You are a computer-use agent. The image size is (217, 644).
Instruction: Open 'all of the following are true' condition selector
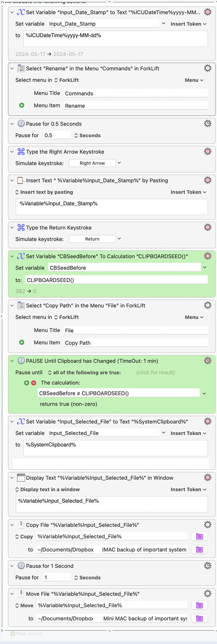[84, 373]
